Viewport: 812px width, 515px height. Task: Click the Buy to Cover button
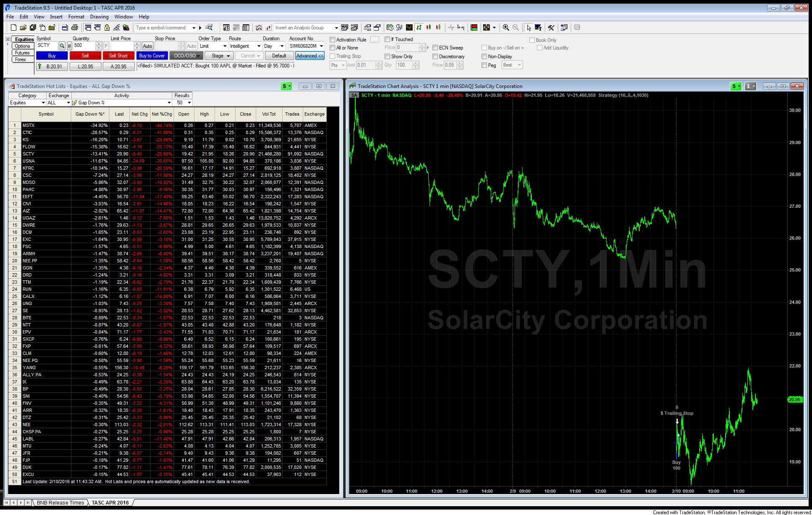point(152,56)
